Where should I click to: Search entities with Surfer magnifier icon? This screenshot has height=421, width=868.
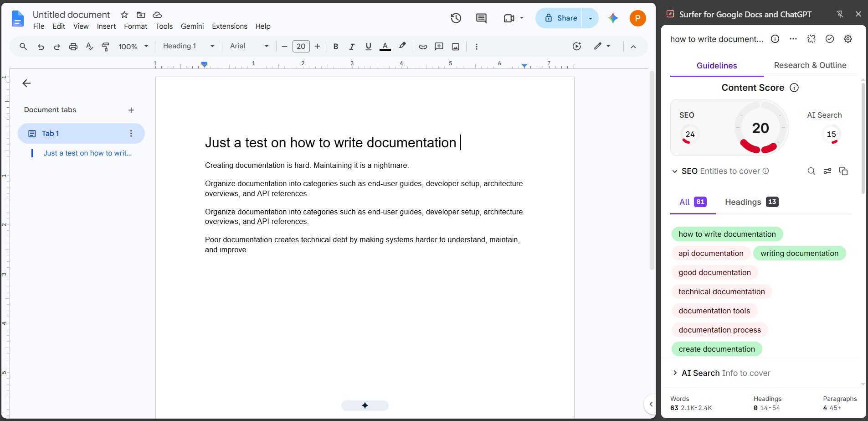(x=812, y=171)
